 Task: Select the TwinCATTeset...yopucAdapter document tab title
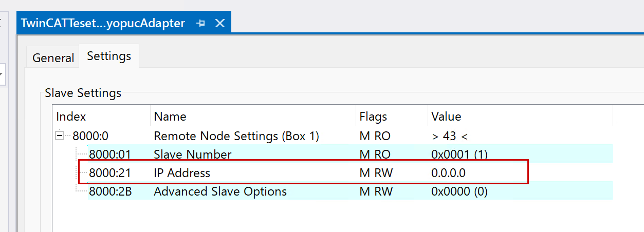[x=103, y=24]
